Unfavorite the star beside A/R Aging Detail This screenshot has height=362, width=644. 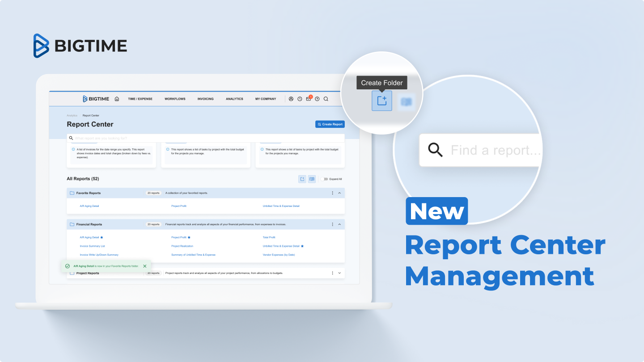(102, 237)
